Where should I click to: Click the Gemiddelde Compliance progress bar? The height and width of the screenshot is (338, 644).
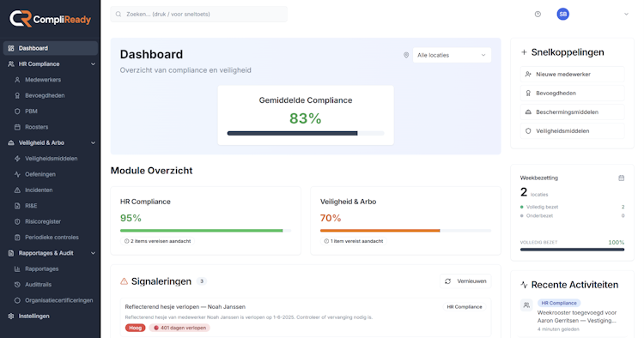pyautogui.click(x=306, y=133)
